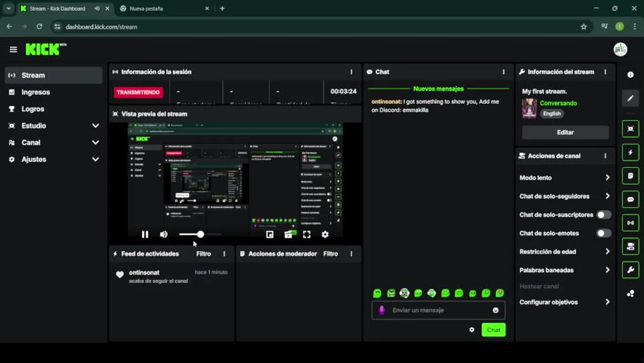Bookmark this page with the star

[x=584, y=27]
